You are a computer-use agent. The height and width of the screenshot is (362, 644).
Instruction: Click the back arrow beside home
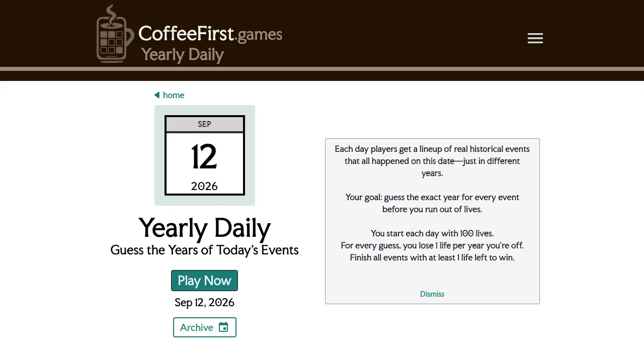click(157, 95)
